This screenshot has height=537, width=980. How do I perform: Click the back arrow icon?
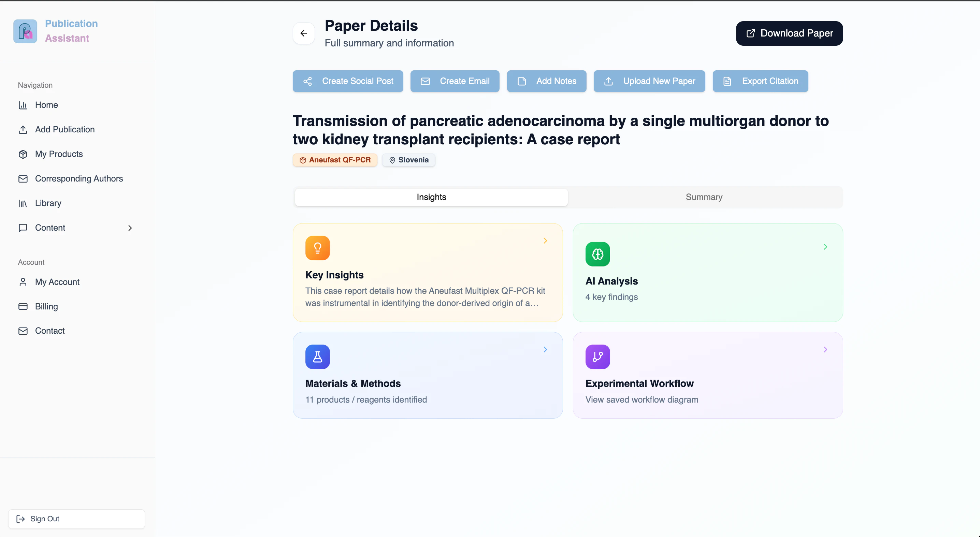point(304,33)
